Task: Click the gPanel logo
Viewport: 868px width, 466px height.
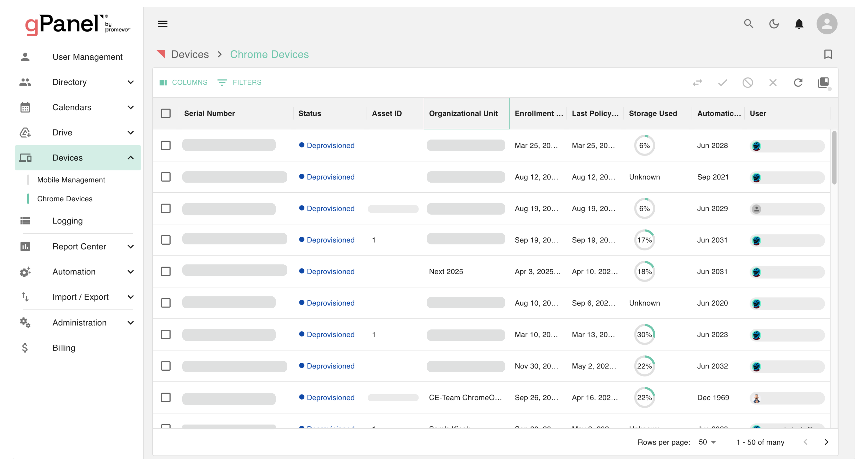Action: coord(77,25)
